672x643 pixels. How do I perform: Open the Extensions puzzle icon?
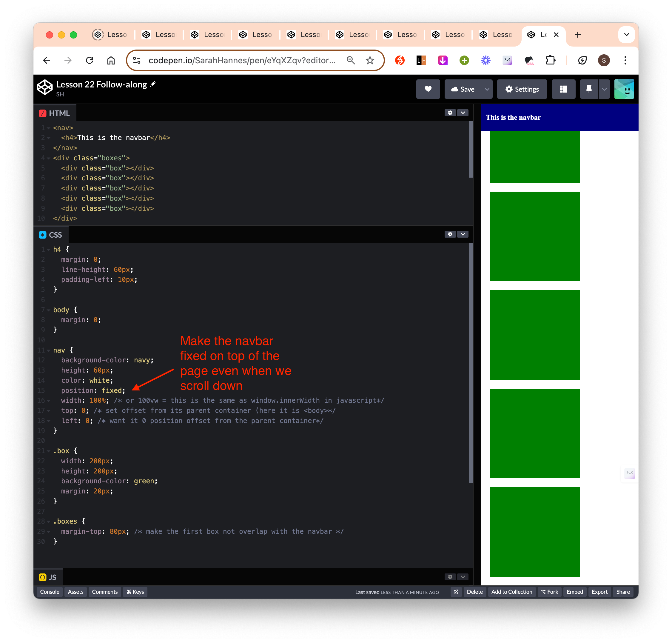tap(550, 60)
